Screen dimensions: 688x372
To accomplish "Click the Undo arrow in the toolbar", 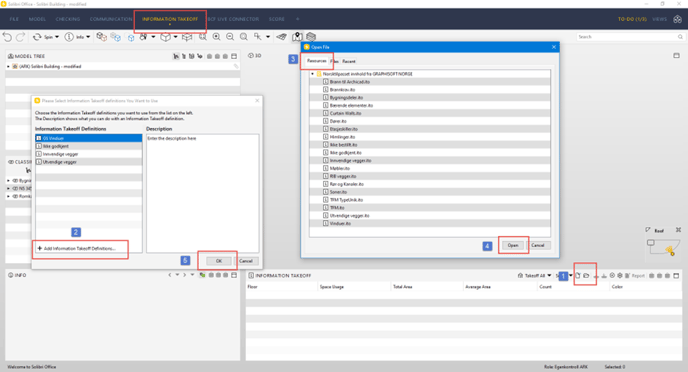I will point(7,37).
